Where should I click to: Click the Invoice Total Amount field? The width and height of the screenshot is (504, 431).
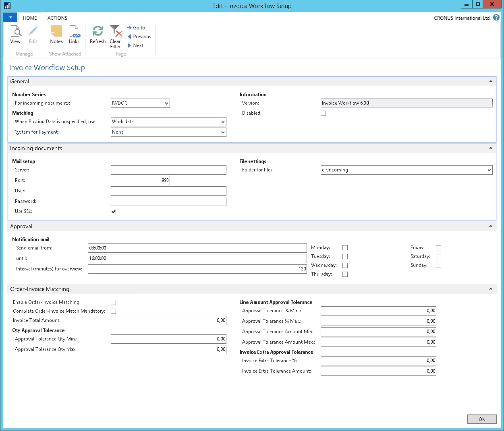coord(168,320)
